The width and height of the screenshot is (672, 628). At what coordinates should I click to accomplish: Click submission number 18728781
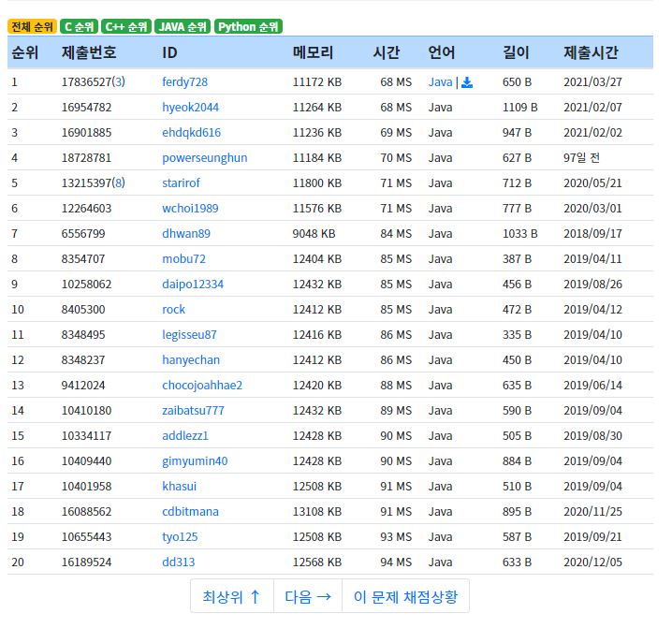click(86, 158)
